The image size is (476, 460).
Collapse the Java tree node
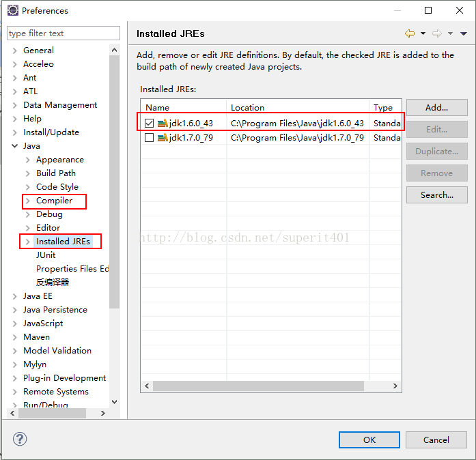(14, 146)
